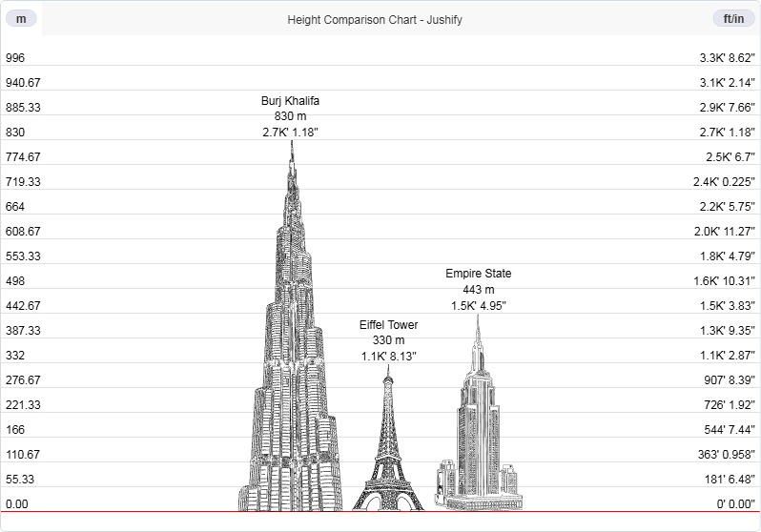This screenshot has height=532, width=761.
Task: Click the 387.33 scale value
Action: click(x=23, y=331)
